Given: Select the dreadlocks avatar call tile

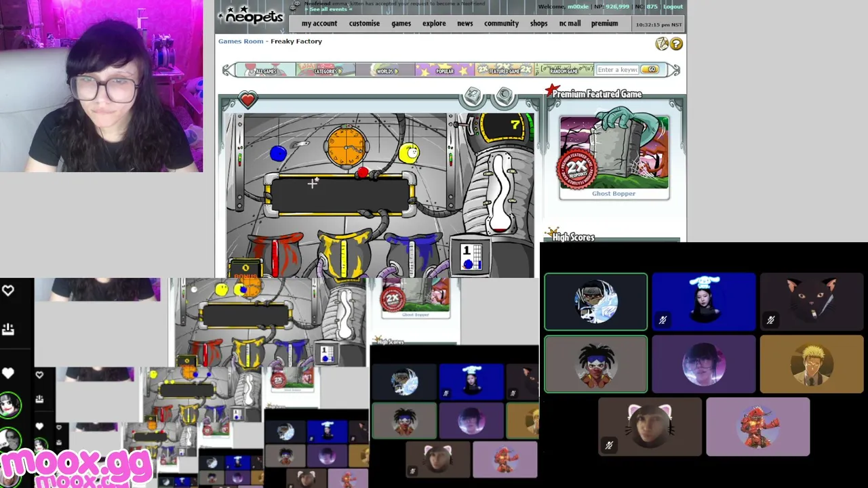Looking at the screenshot, I should click(595, 365).
